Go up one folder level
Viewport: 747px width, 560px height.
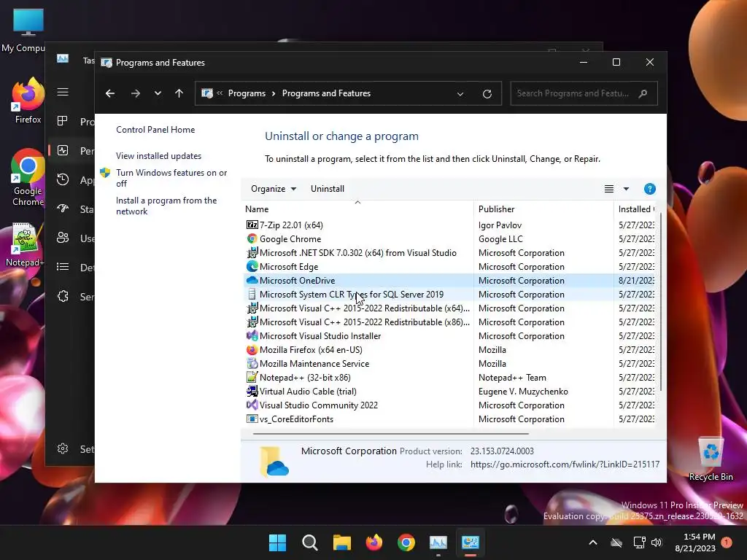(x=179, y=93)
